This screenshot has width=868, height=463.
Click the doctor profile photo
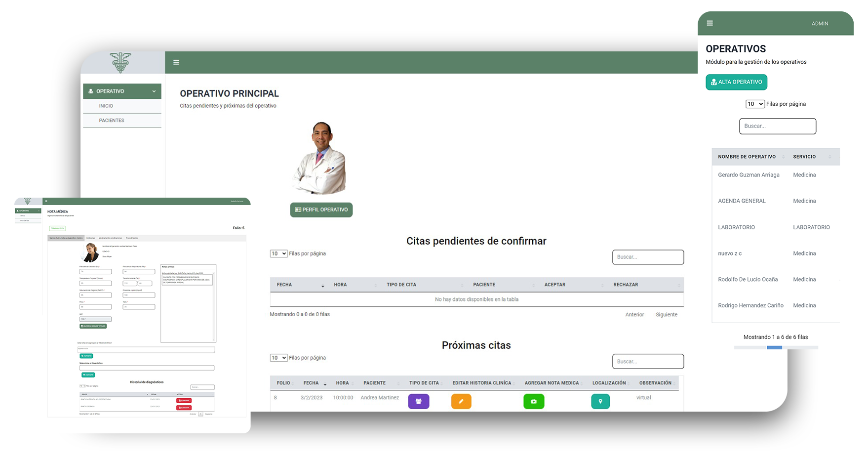point(321,158)
